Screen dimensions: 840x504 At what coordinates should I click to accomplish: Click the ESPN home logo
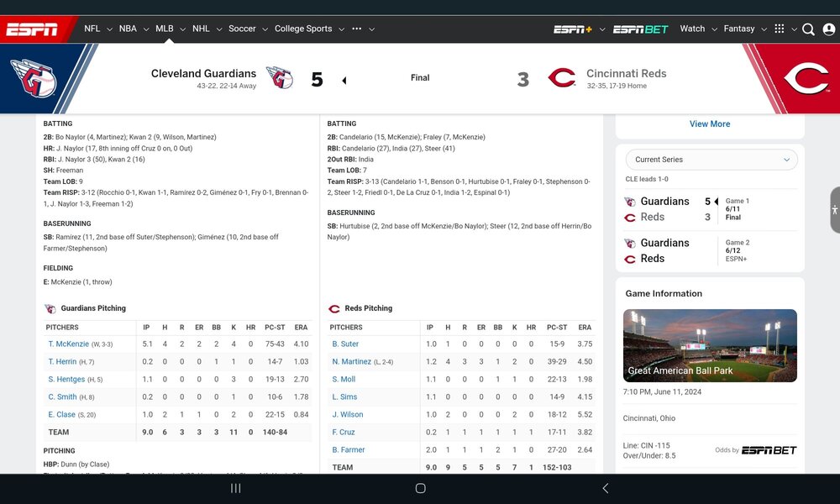tap(32, 29)
